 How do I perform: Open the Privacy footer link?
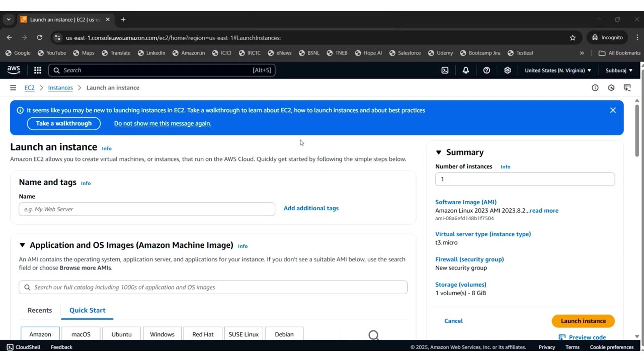pyautogui.click(x=547, y=347)
